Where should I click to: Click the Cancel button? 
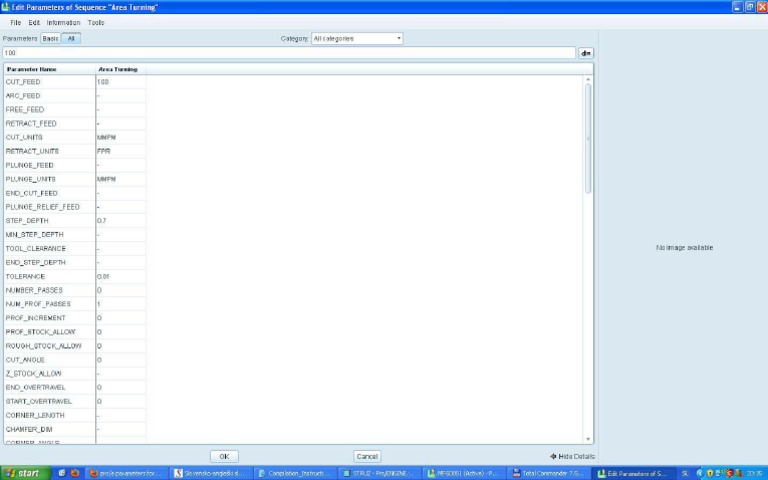tap(367, 456)
